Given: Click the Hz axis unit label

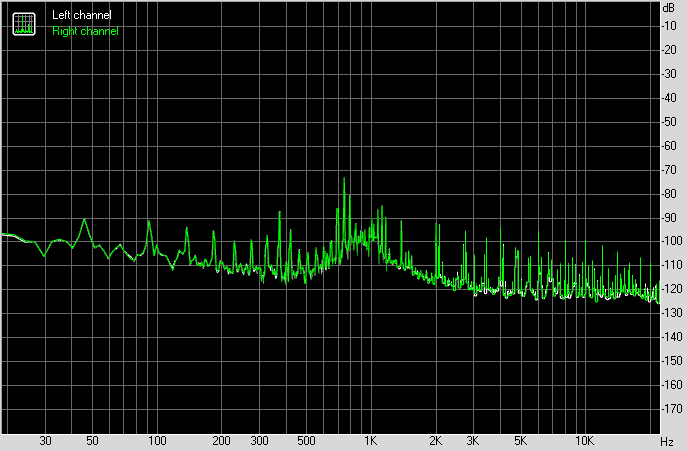Looking at the screenshot, I should point(667,441).
